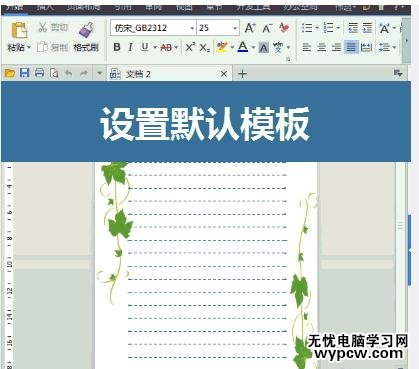Click the Cut scissors icon
Image resolution: width=419 pixels, height=369 pixels.
42,27
